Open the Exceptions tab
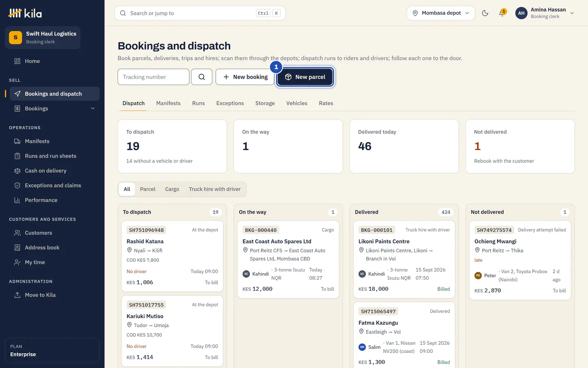The image size is (588, 368). click(230, 103)
